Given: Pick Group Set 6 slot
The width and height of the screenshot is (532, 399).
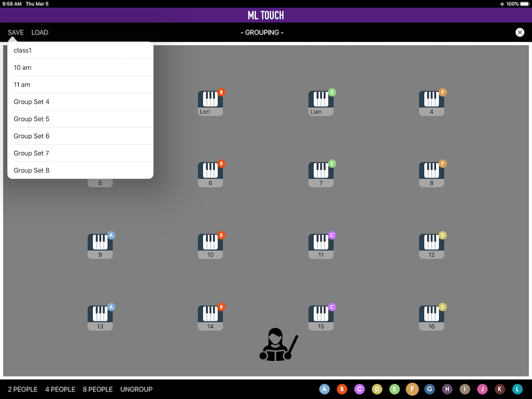Looking at the screenshot, I should (80, 136).
